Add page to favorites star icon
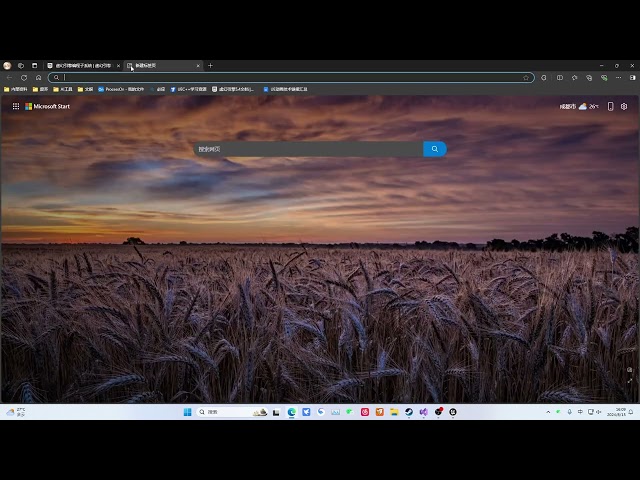Image resolution: width=640 pixels, height=480 pixels. pyautogui.click(x=526, y=78)
